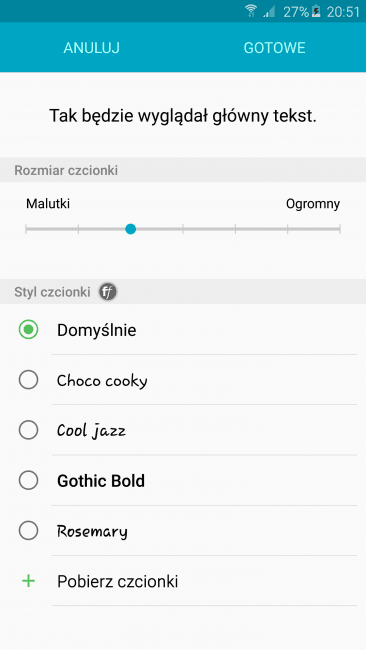Tap the Wi-Fi status icon
This screenshot has height=650, width=366.
point(251,11)
